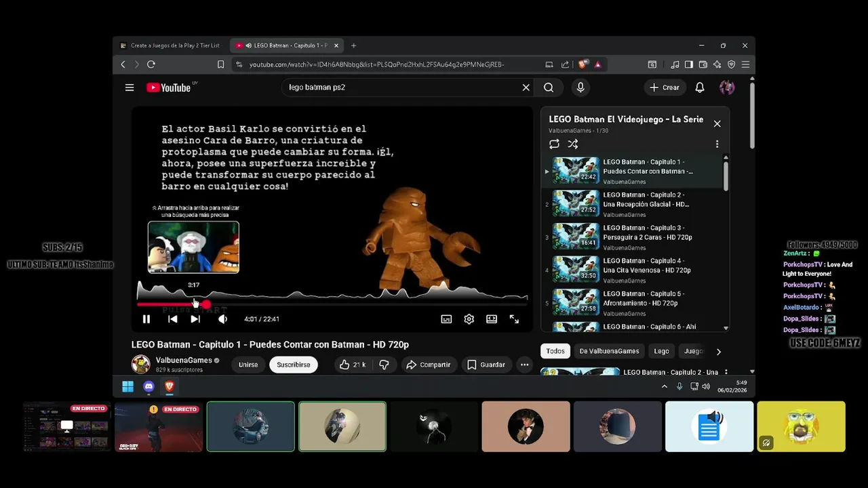Select the Lego filter chip
This screenshot has height=488, width=868.
pos(661,351)
